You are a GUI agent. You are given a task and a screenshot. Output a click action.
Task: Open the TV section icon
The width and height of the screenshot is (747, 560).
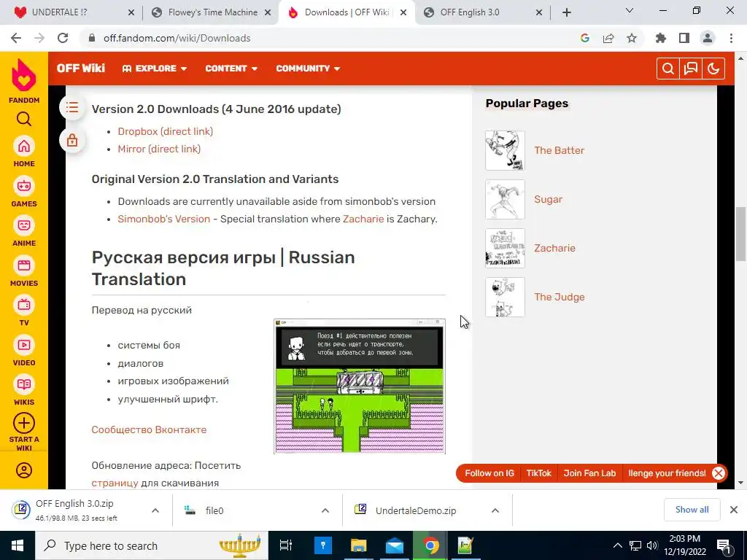pos(24,306)
